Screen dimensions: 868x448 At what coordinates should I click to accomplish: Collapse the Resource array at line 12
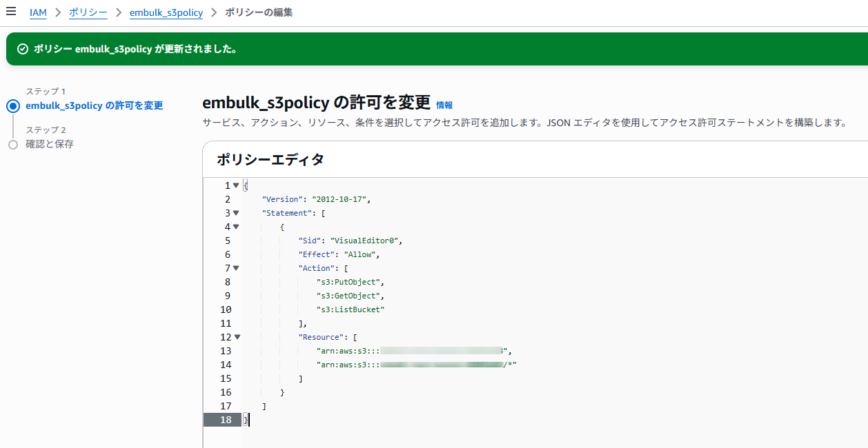pyautogui.click(x=237, y=337)
